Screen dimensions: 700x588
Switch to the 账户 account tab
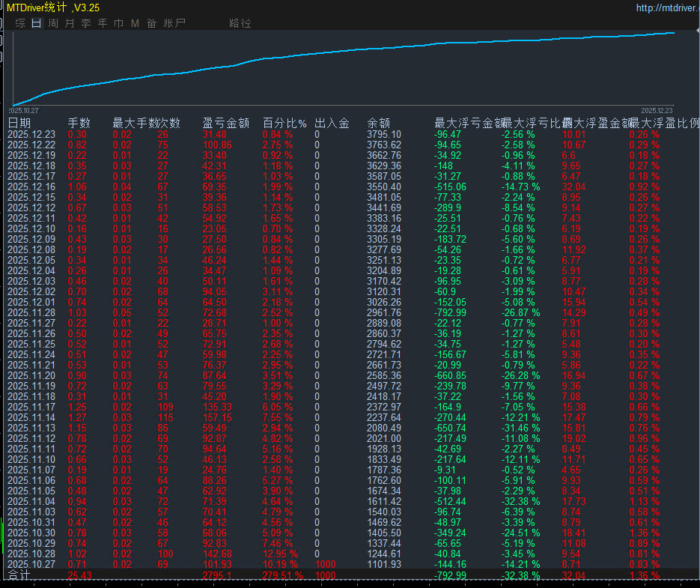coord(174,23)
